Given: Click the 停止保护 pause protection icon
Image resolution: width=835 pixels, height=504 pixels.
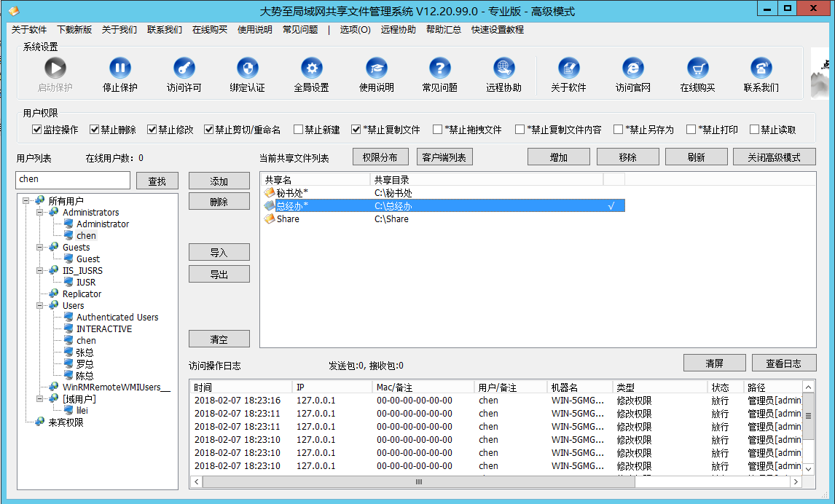Looking at the screenshot, I should point(119,68).
